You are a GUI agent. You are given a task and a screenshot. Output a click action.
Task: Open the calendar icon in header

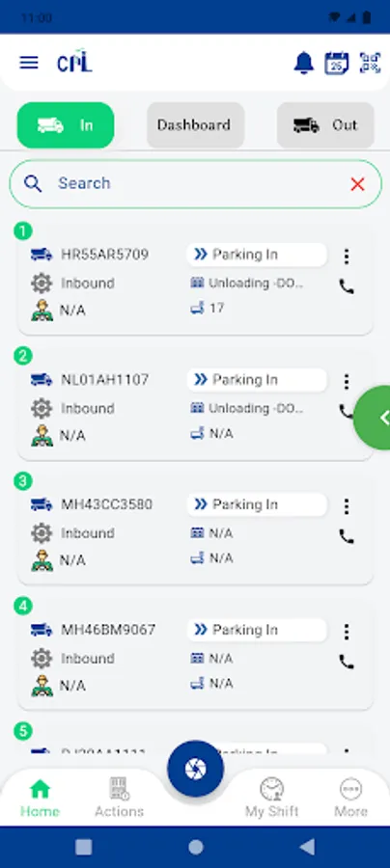[337, 63]
